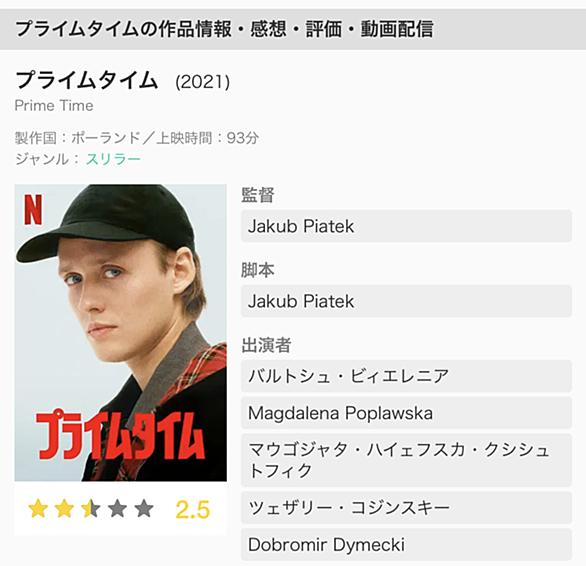
Task: Click the first rating star
Action: 38,509
